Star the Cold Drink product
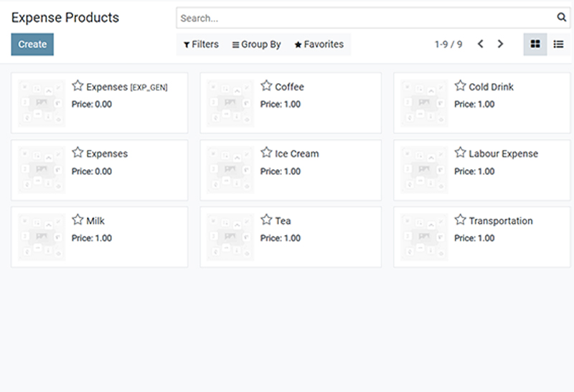This screenshot has width=574, height=392. tap(460, 85)
